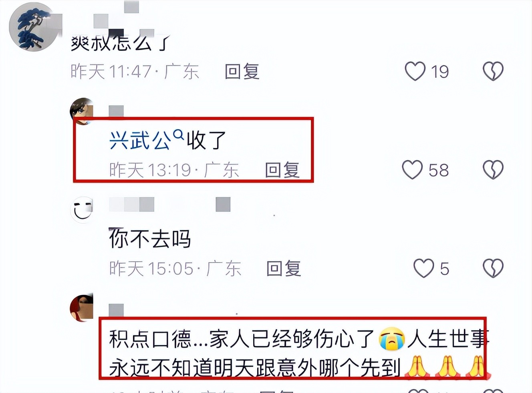Screen dimensions: 532x393
Task: Click the 19 like count number
Action: click(x=439, y=72)
